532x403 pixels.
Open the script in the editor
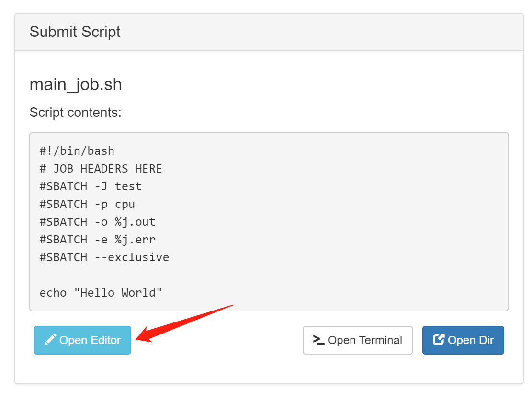(x=82, y=340)
